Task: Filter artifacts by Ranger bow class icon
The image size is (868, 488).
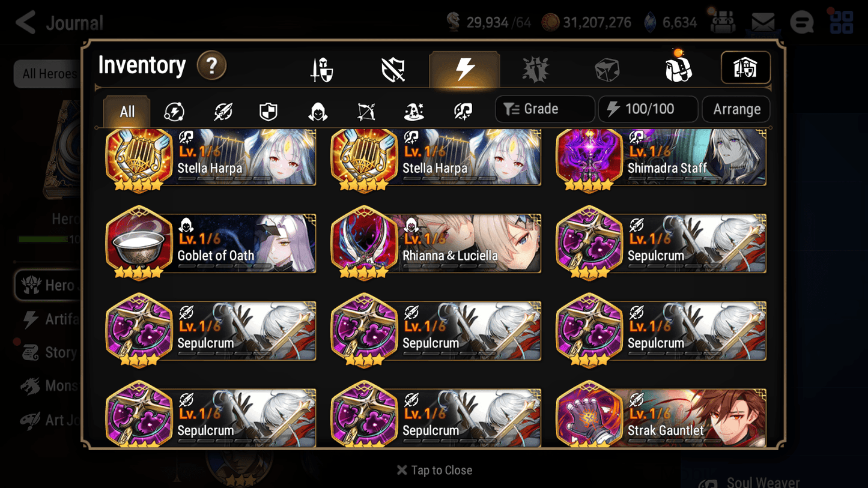Action: 366,112
